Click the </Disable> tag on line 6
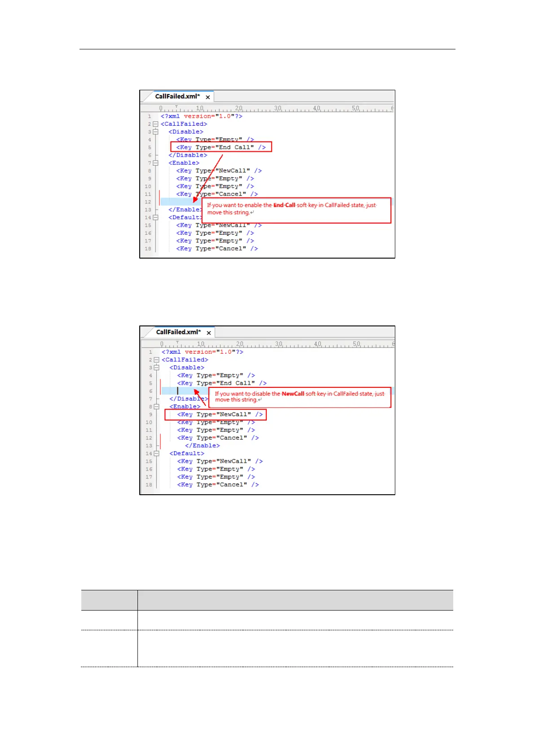535x756 pixels. coord(188,155)
